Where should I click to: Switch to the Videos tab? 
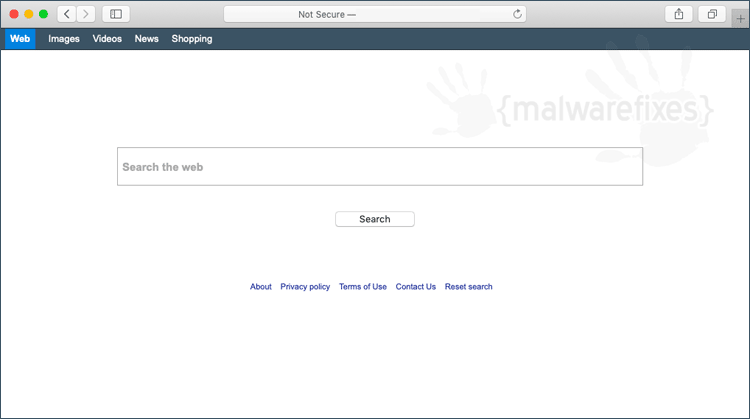point(107,39)
